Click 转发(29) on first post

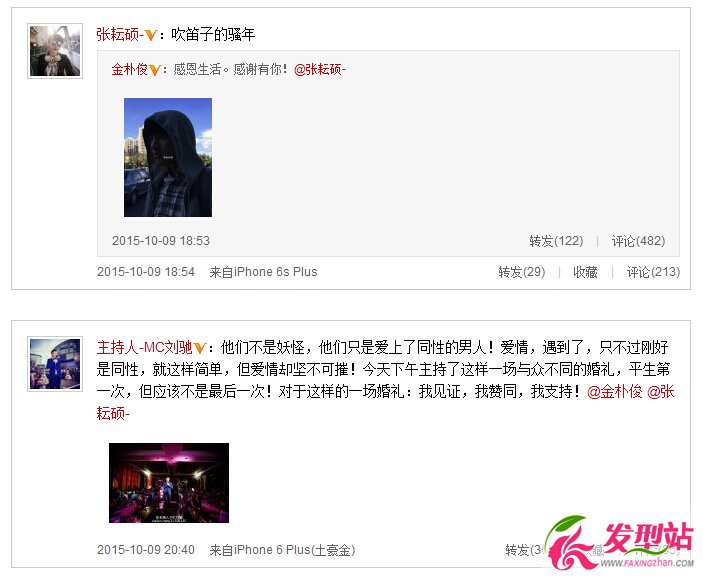coord(522,272)
